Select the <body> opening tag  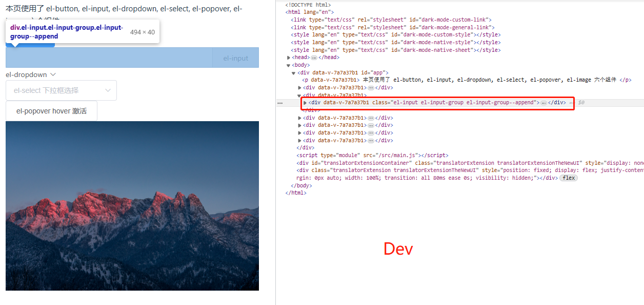(x=301, y=65)
